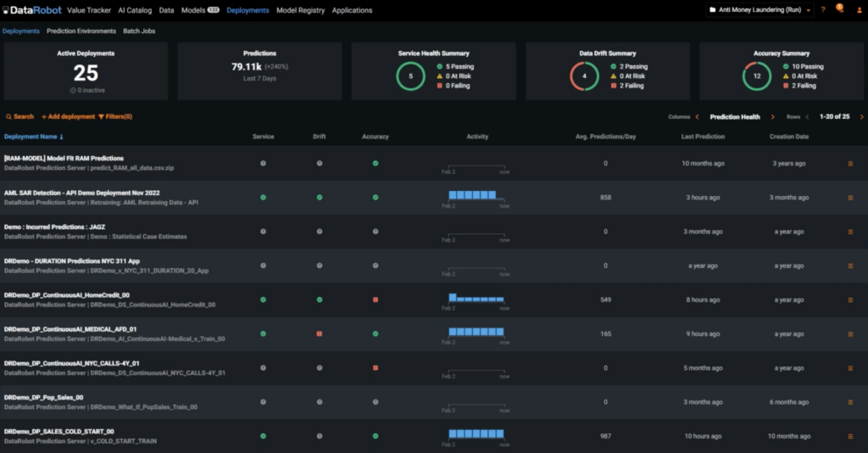This screenshot has height=453, width=868.
Task: Switch to Prediction Environments tab
Action: click(81, 31)
